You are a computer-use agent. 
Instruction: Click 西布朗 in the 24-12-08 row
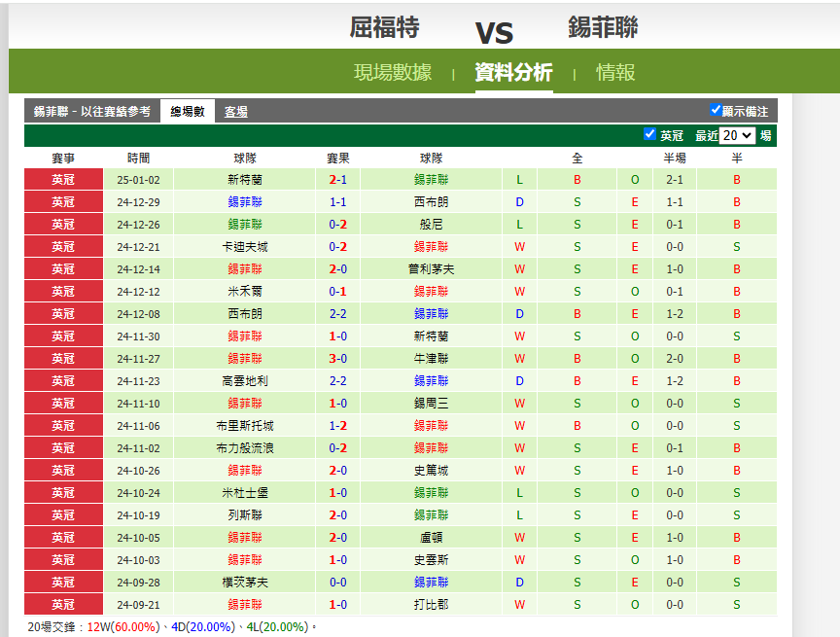point(245,314)
